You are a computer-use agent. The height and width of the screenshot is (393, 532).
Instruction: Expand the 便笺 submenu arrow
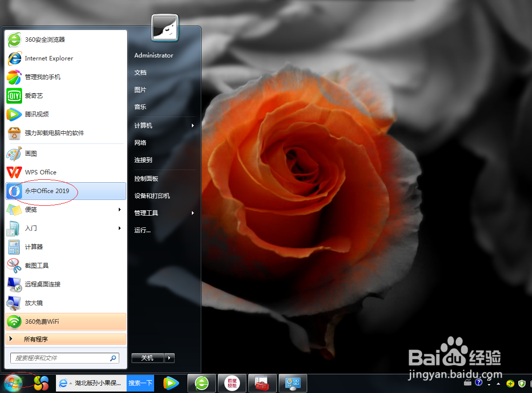pyautogui.click(x=119, y=210)
